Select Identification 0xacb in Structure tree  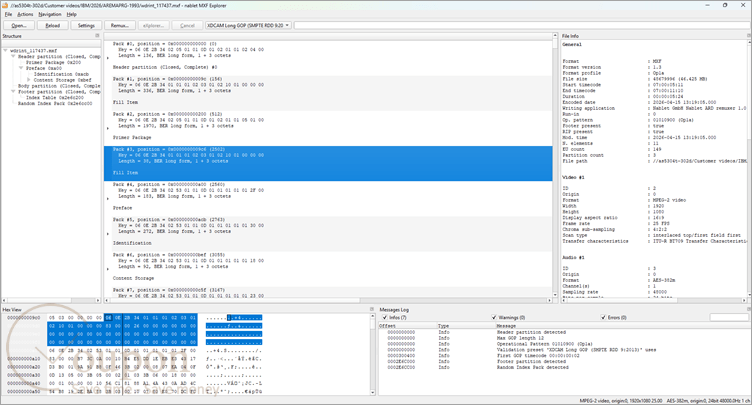tap(61, 74)
